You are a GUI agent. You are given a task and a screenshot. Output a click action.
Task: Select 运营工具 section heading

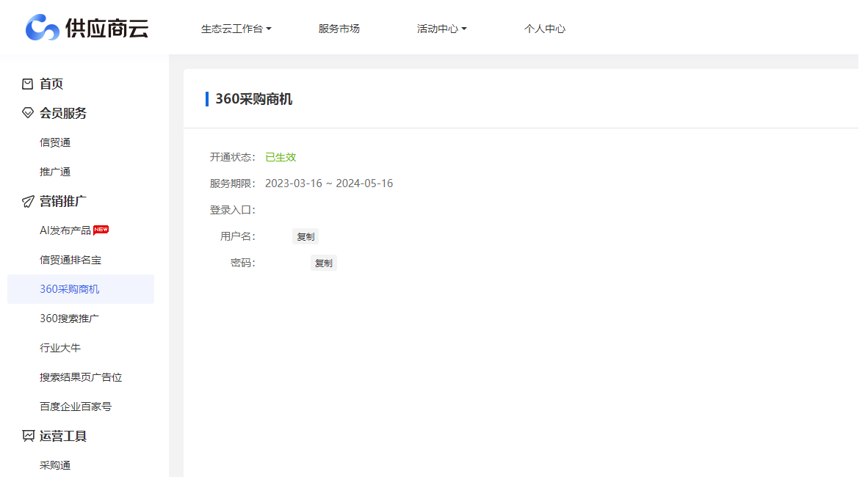point(63,436)
